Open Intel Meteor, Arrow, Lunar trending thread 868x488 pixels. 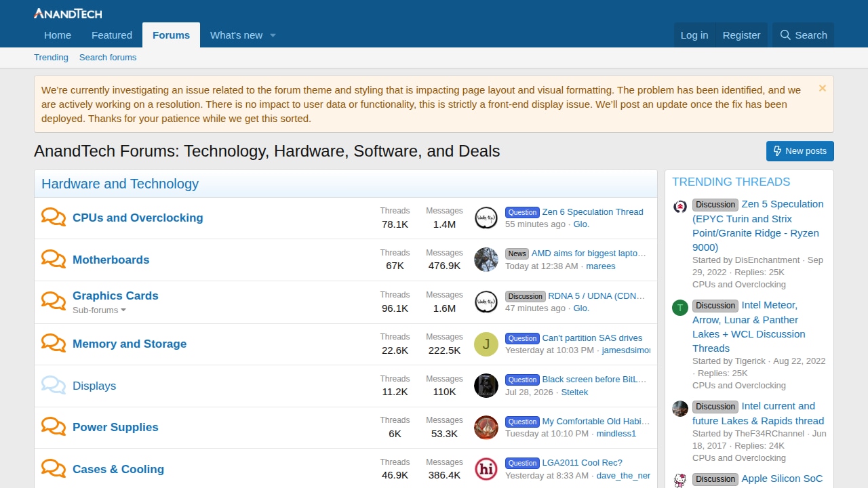click(x=749, y=327)
